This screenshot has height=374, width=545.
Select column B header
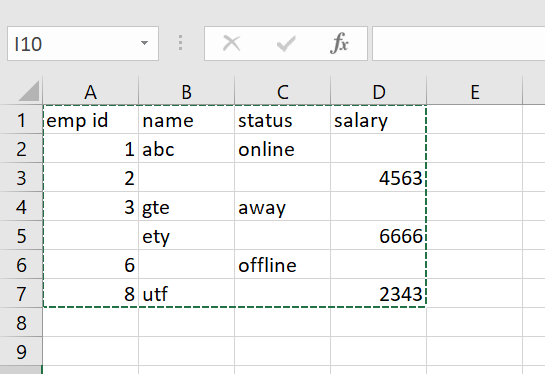coord(187,91)
